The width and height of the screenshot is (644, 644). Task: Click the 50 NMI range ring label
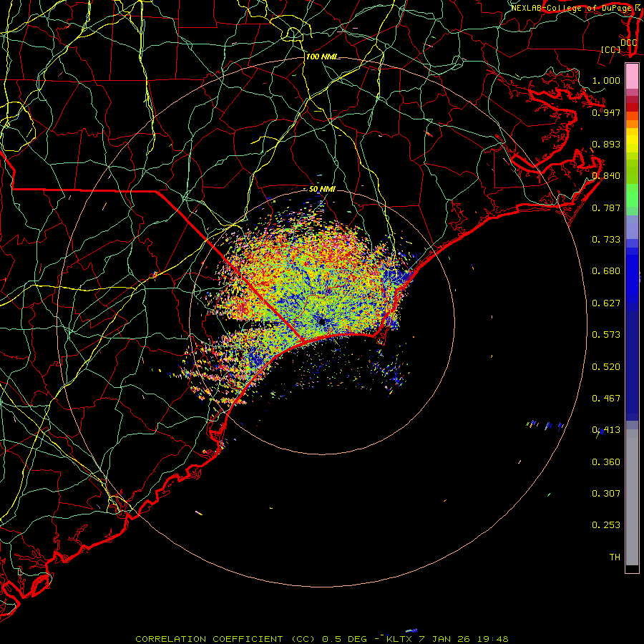tap(322, 189)
